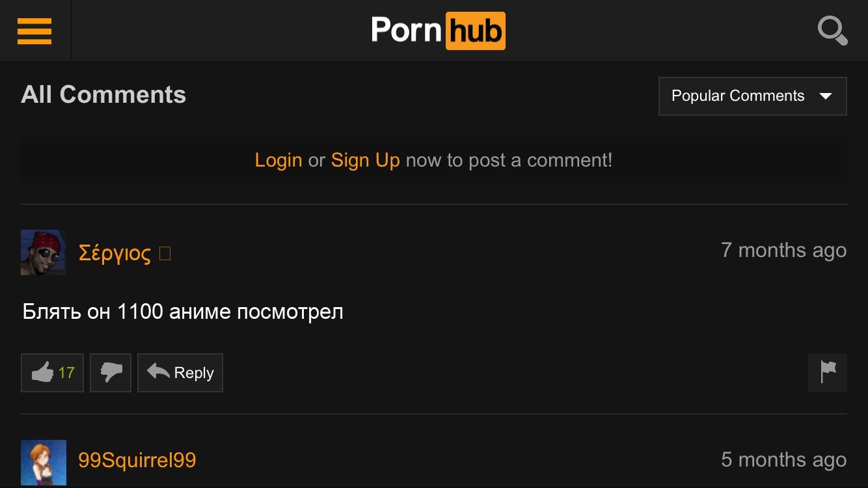Click the '7 months ago' timestamp

pyautogui.click(x=784, y=251)
